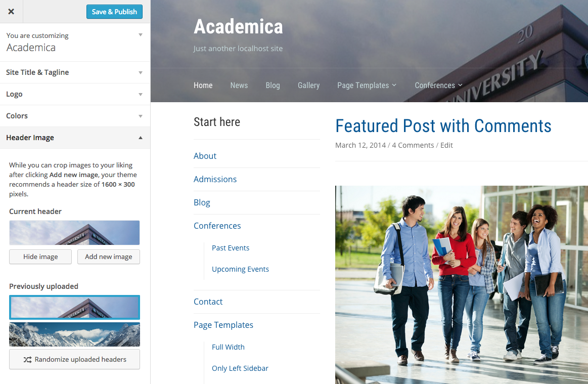Open the Conferences dropdown chevron in nav

460,85
